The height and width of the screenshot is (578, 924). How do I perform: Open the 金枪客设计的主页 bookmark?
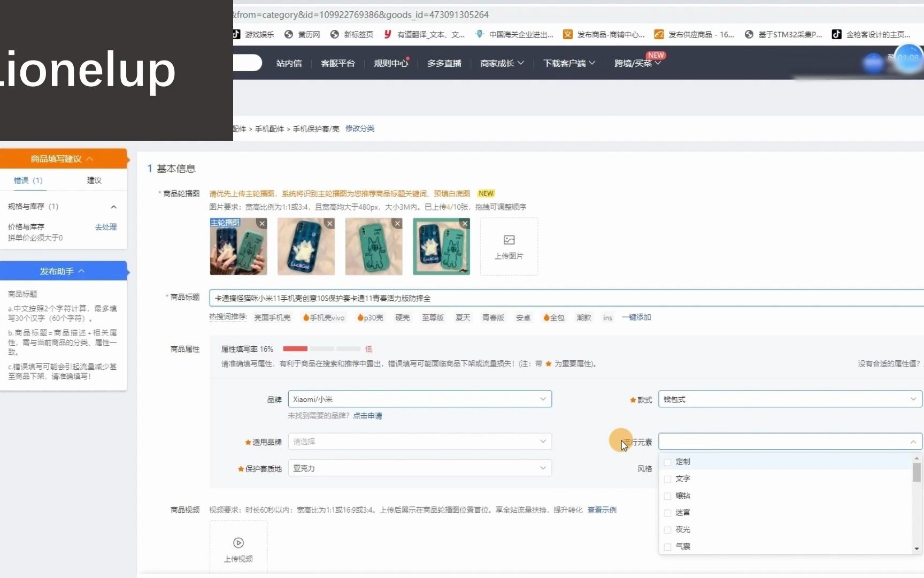click(871, 34)
